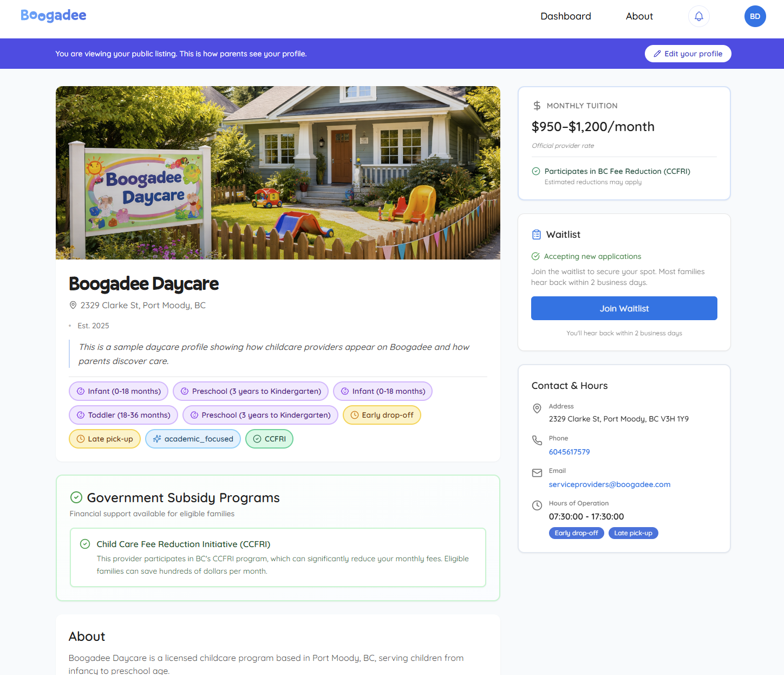Click the Boogadee logo
The height and width of the screenshot is (675, 784).
point(54,16)
